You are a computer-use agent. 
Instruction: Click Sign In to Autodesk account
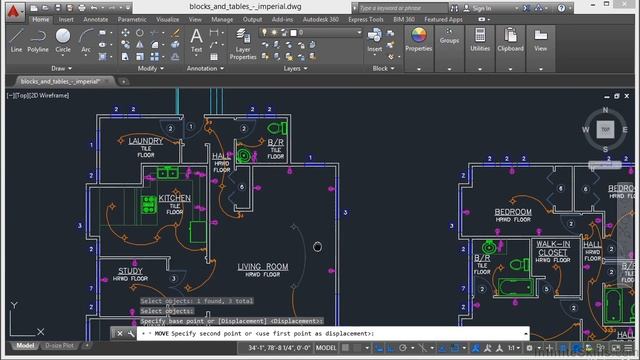(478, 8)
